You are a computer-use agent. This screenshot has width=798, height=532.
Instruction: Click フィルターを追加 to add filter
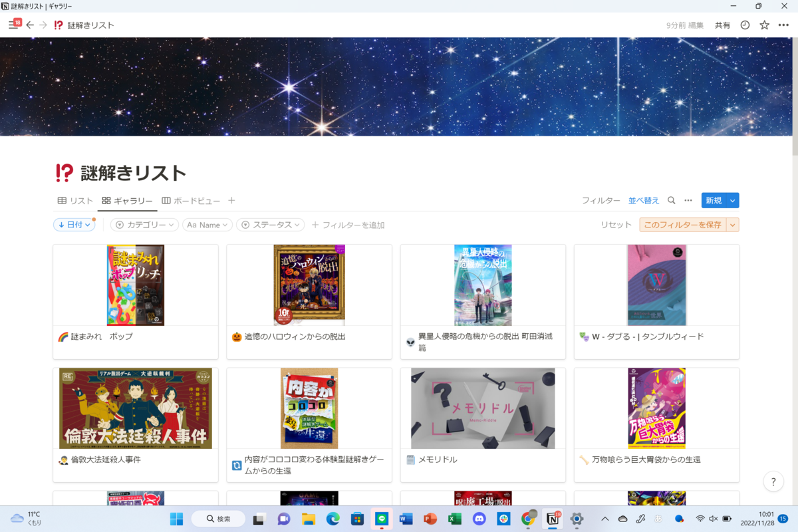coord(348,225)
